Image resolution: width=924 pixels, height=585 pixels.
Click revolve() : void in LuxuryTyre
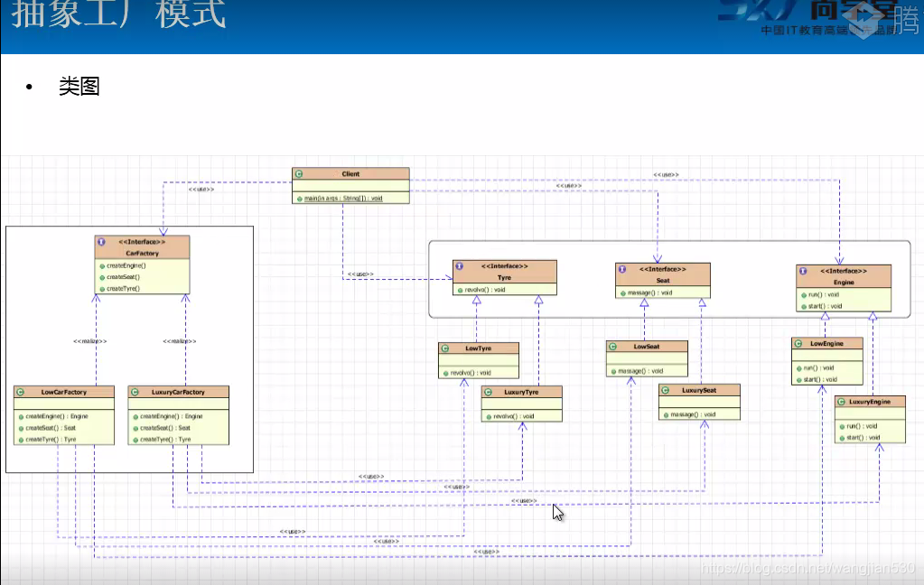pyautogui.click(x=514, y=416)
